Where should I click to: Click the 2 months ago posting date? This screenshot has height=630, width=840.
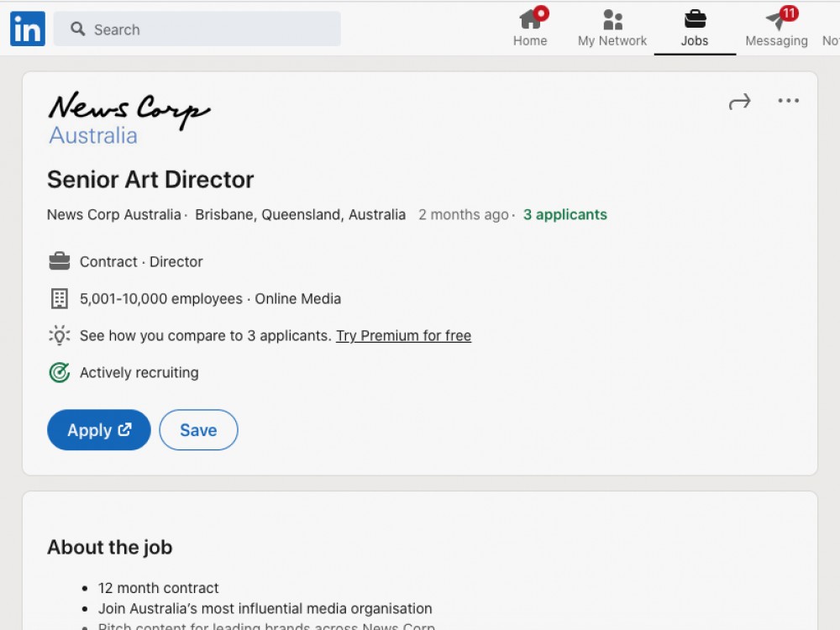pyautogui.click(x=464, y=215)
